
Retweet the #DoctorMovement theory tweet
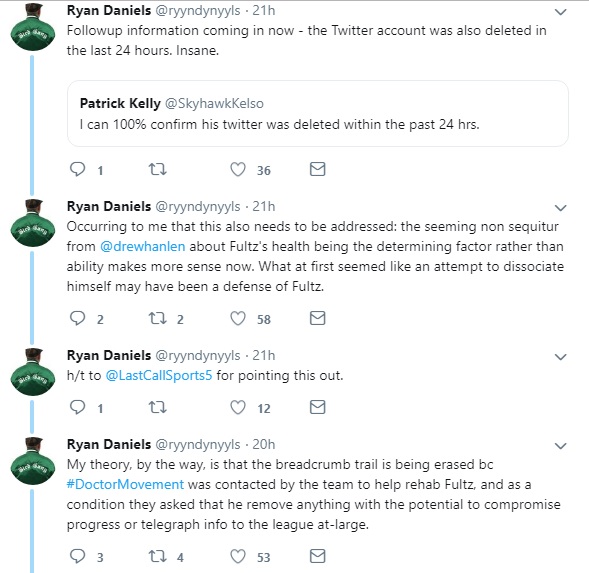click(x=158, y=556)
